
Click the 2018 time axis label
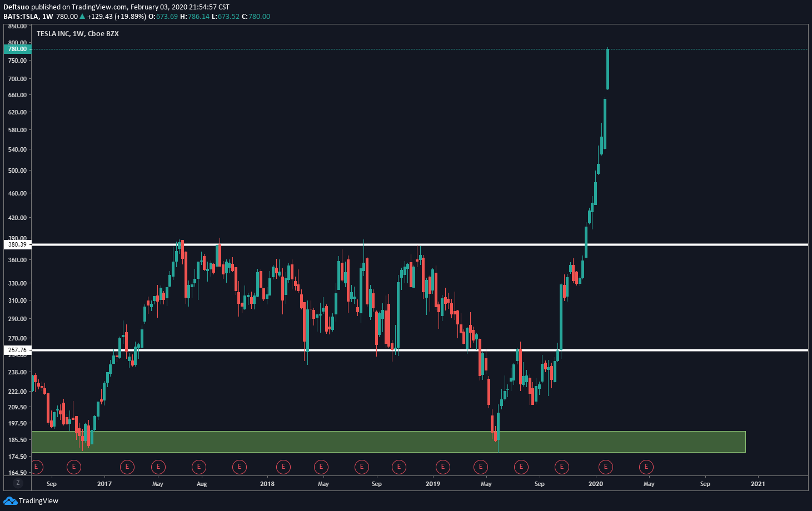pos(267,484)
